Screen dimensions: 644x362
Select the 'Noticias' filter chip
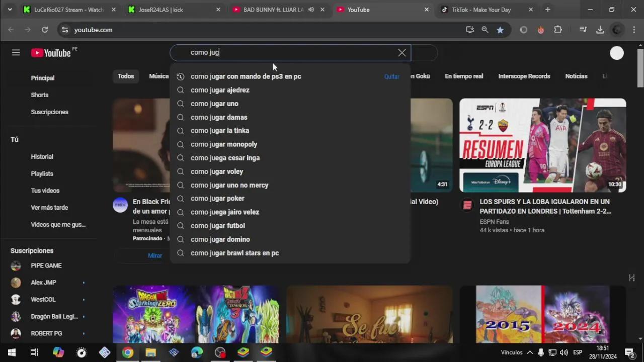(x=576, y=76)
